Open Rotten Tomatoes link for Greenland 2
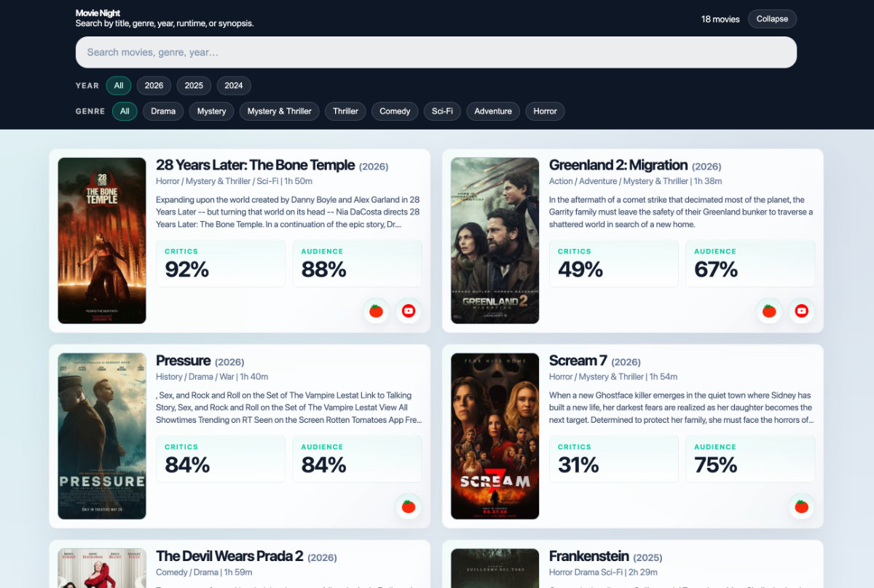The height and width of the screenshot is (588, 874). (x=769, y=311)
